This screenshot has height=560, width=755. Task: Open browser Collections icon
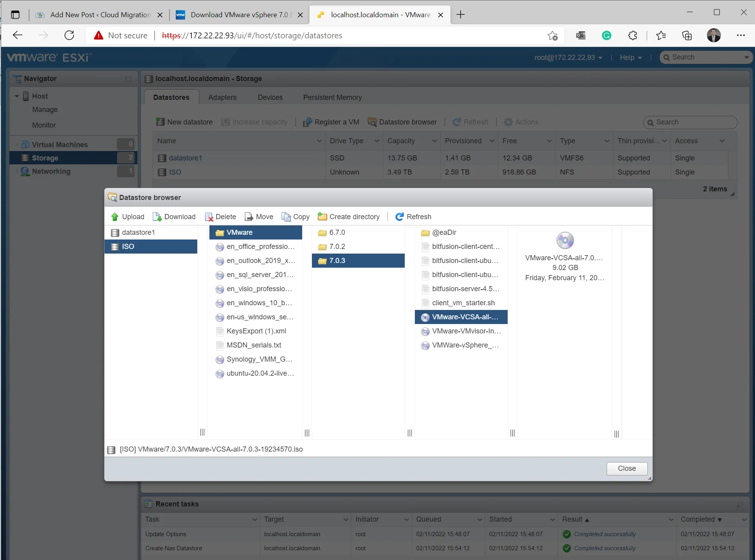(x=687, y=36)
